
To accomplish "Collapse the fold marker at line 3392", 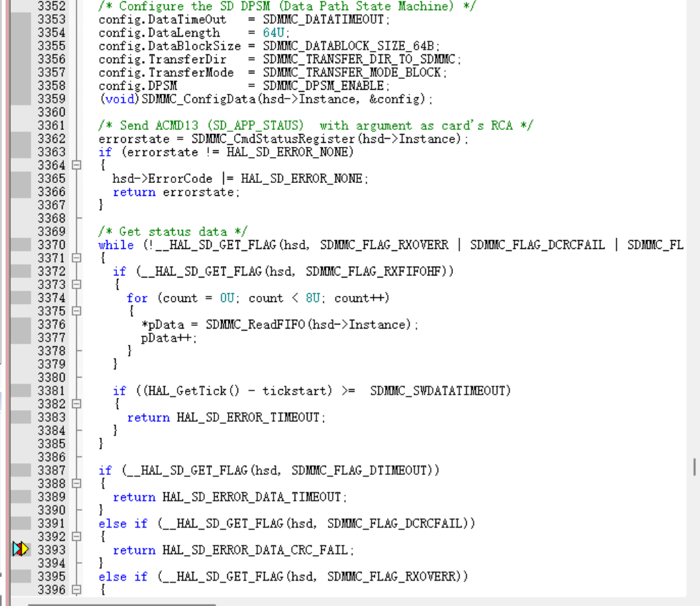I will tap(77, 537).
